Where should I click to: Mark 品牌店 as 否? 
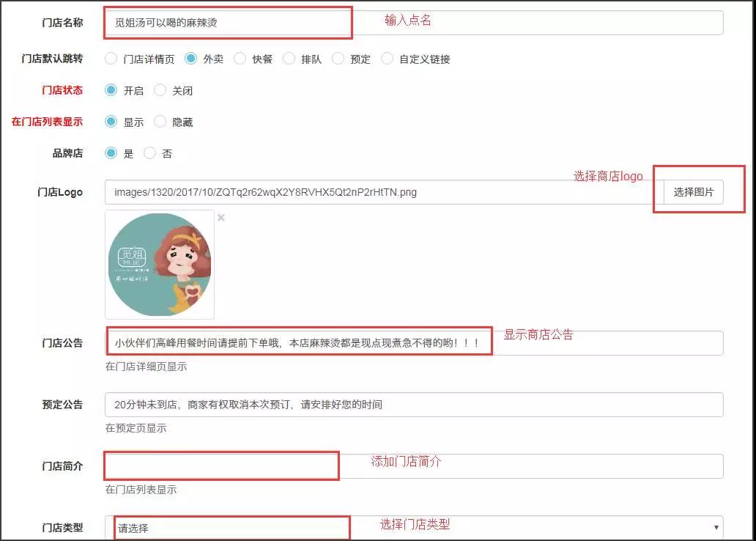(x=150, y=153)
